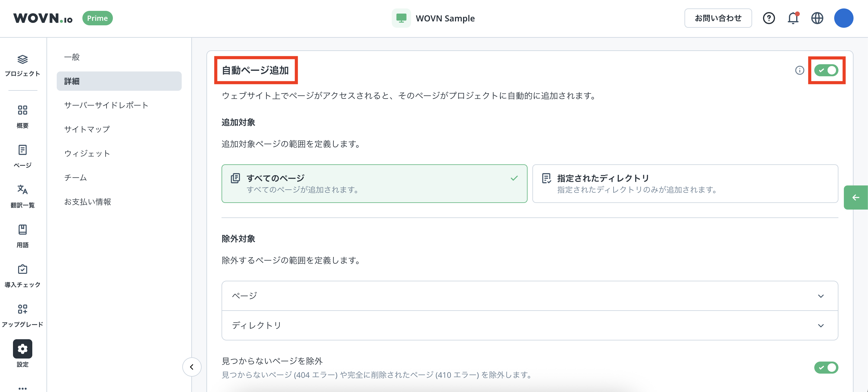The image size is (868, 392).
Task: Open ウィジェット settings menu item
Action: coord(87,153)
